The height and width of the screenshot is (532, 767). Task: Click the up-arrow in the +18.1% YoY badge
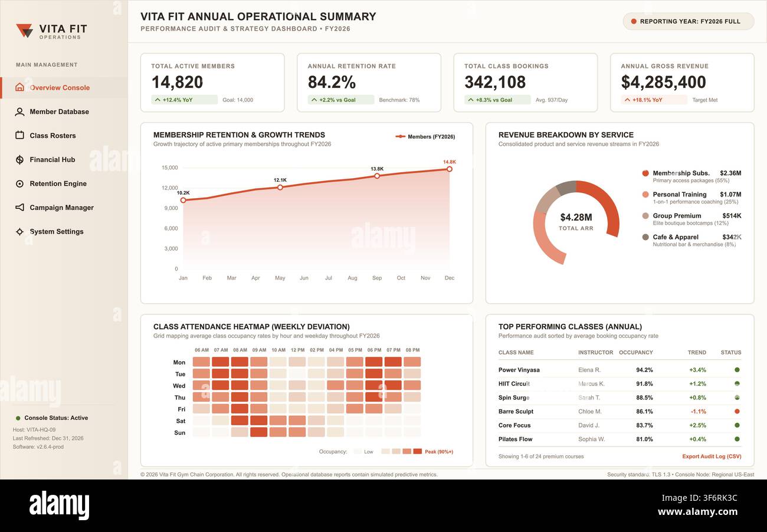[x=627, y=100]
